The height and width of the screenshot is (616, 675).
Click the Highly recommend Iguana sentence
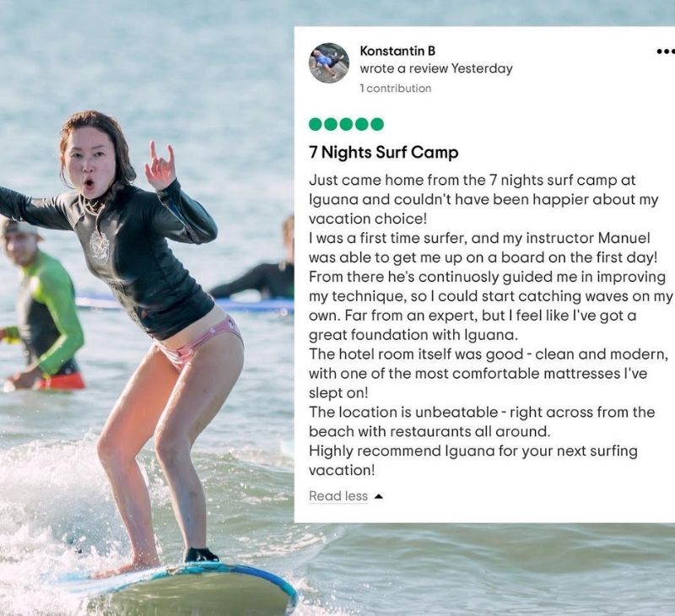472,460
